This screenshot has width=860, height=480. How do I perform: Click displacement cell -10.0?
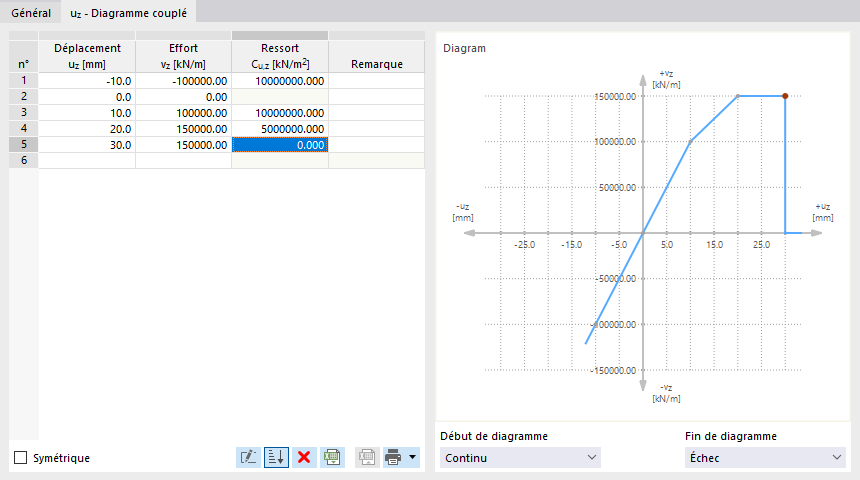(x=87, y=81)
